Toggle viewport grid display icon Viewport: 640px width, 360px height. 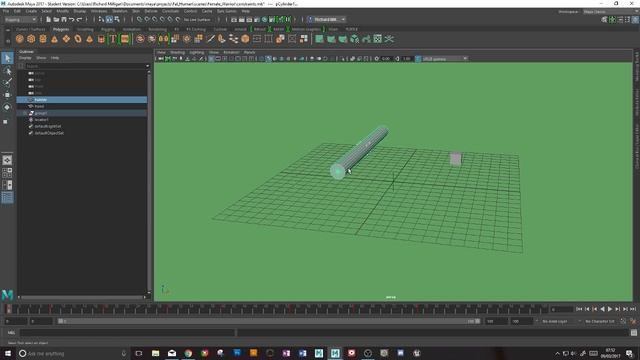tap(211, 59)
